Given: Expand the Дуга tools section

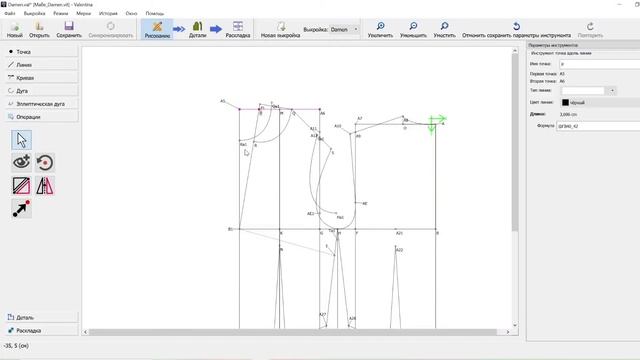Looking at the screenshot, I should 42,91.
